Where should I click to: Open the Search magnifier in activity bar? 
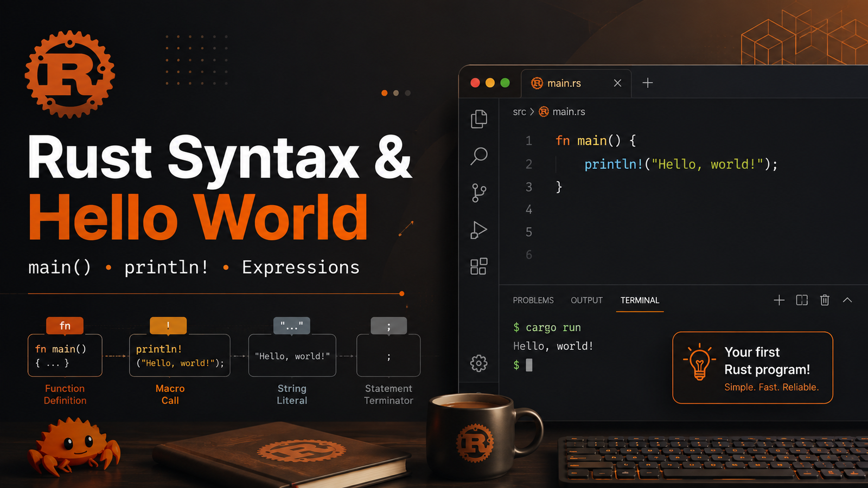478,156
